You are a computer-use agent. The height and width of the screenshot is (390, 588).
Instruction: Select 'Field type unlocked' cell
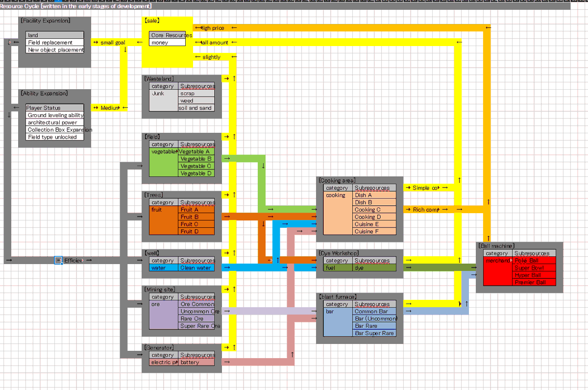[55, 137]
